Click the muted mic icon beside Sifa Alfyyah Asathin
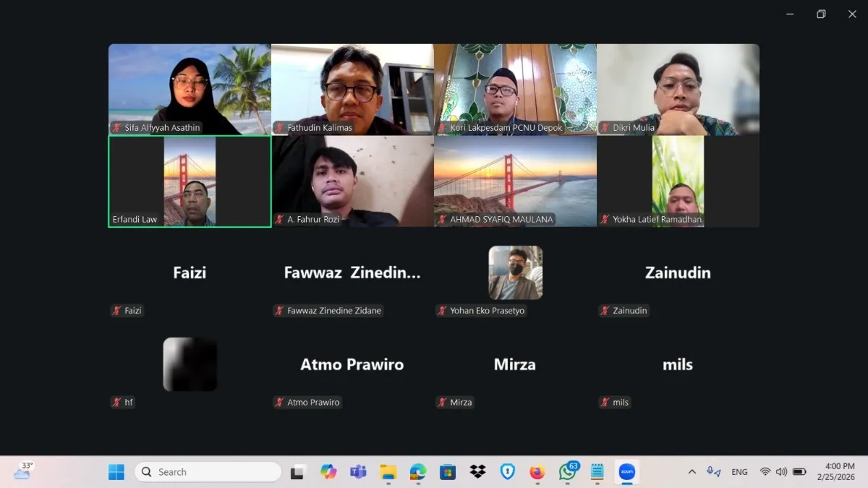868x488 pixels. (116, 128)
